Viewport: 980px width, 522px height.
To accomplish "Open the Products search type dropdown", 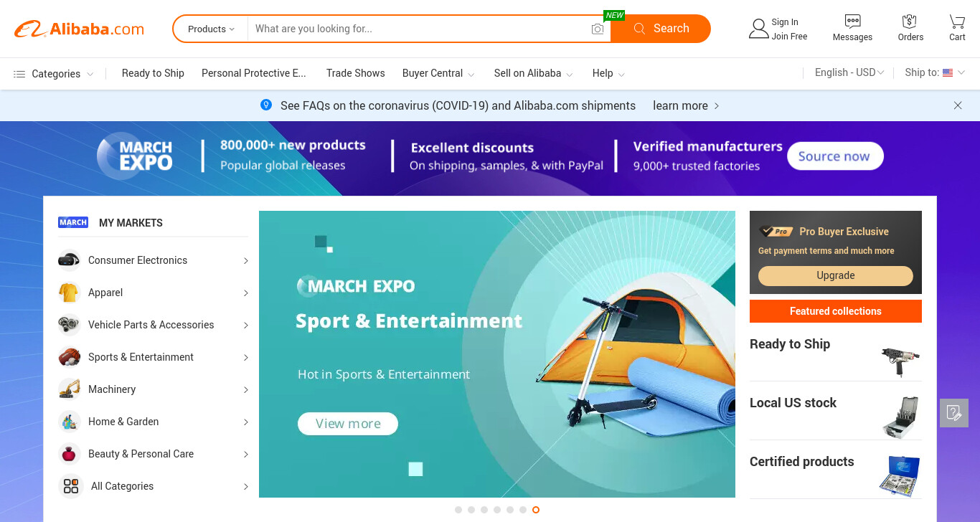I will 211,29.
